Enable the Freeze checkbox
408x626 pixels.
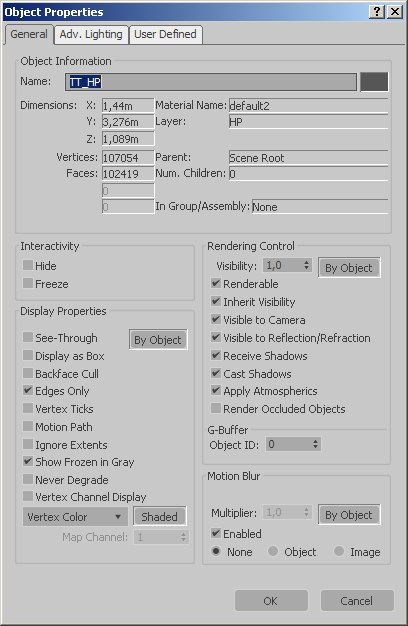[28, 283]
